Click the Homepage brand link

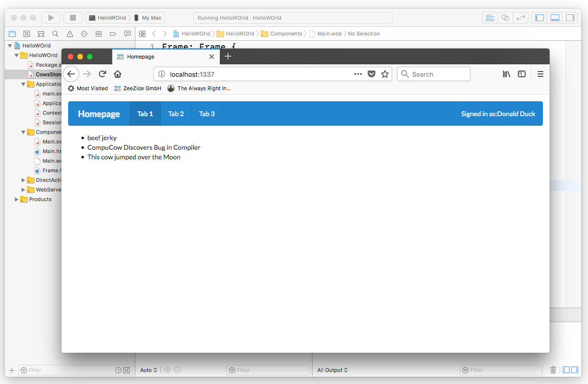tap(99, 114)
